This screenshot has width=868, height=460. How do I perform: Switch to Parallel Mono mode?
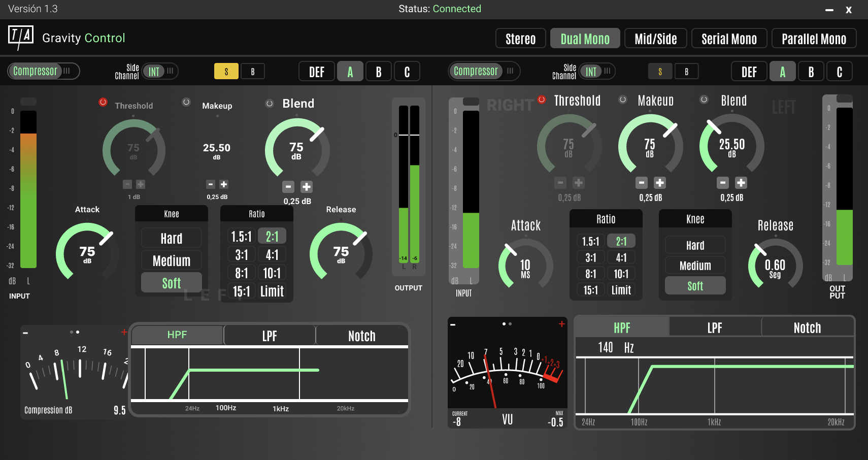pyautogui.click(x=814, y=39)
